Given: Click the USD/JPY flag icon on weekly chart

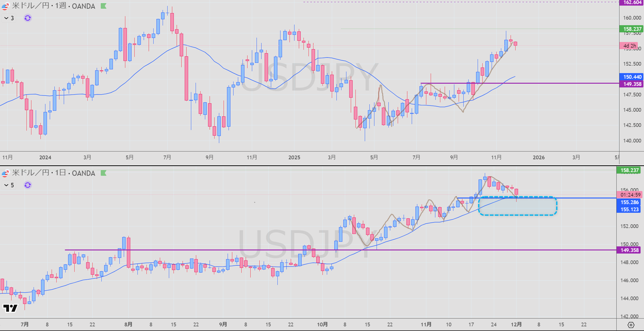Looking at the screenshot, I should pos(5,6).
